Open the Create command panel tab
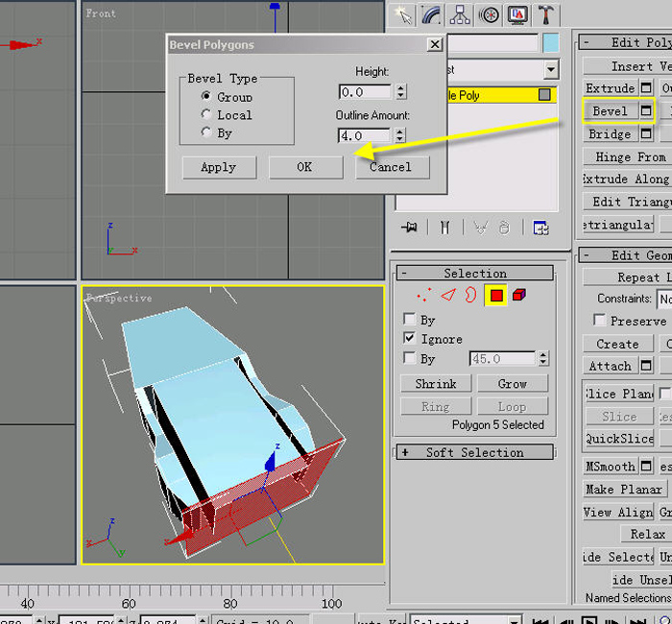The image size is (672, 624). pos(403,15)
